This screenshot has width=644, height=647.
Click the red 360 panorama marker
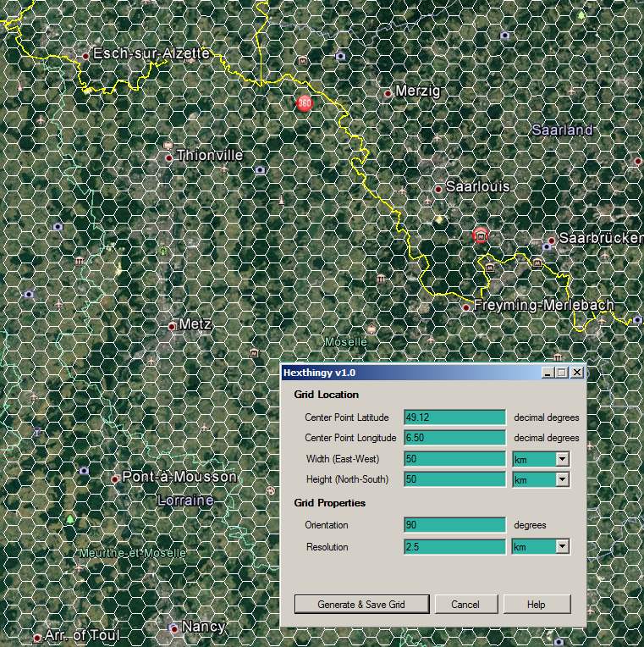[x=305, y=102]
